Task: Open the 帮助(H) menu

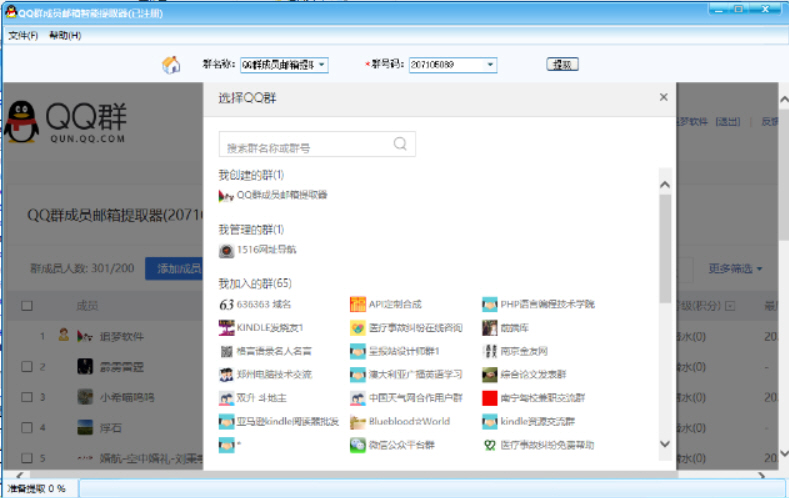Action: (65, 35)
